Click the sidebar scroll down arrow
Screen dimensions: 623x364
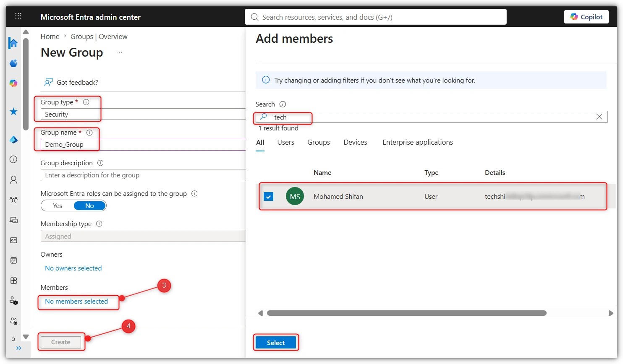[26, 337]
